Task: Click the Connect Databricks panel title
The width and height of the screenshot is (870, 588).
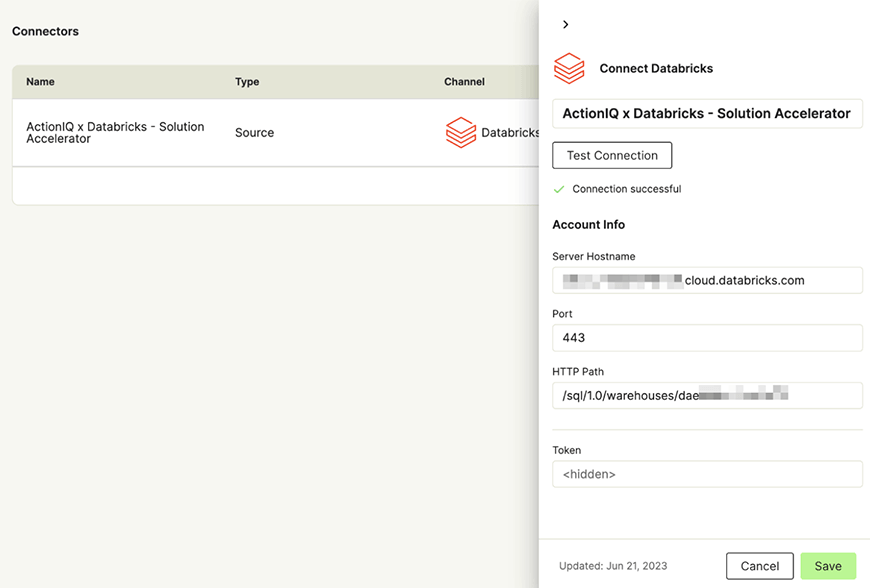Action: click(656, 68)
